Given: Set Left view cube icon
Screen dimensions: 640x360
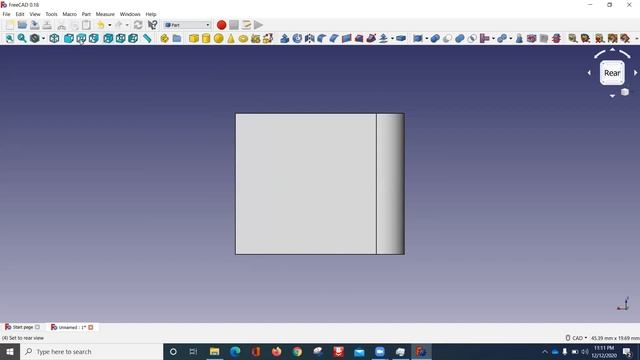Looking at the screenshot, I should click(133, 38).
